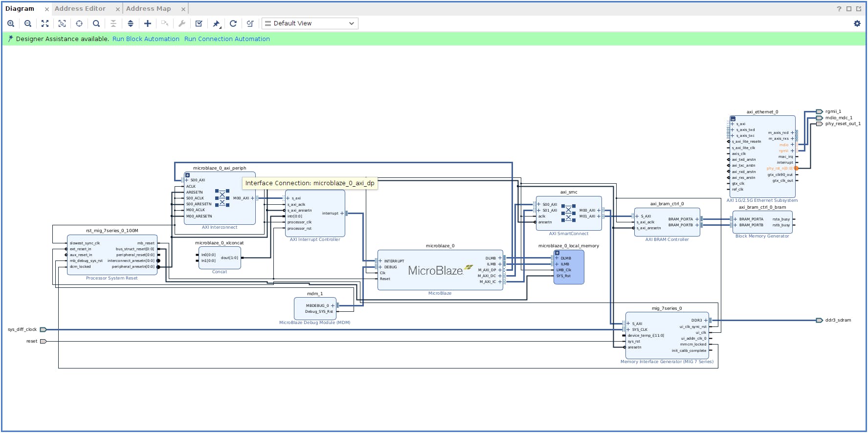Image resolution: width=868 pixels, height=433 pixels.
Task: Click the Fit Selection crosshair icon
Action: 79,23
